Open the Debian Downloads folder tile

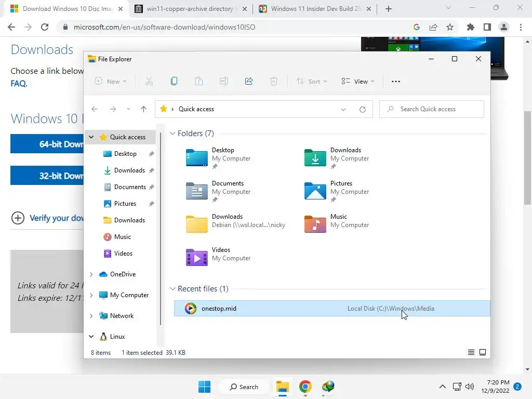pos(236,224)
